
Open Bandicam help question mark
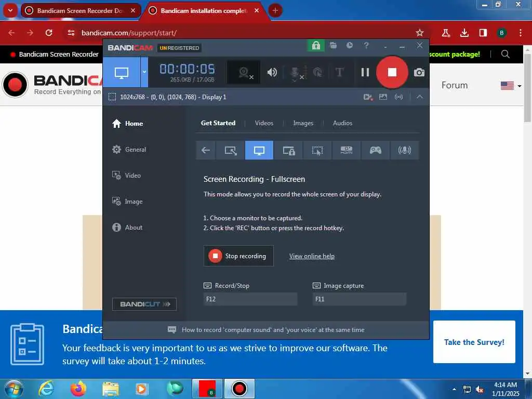[x=366, y=46]
